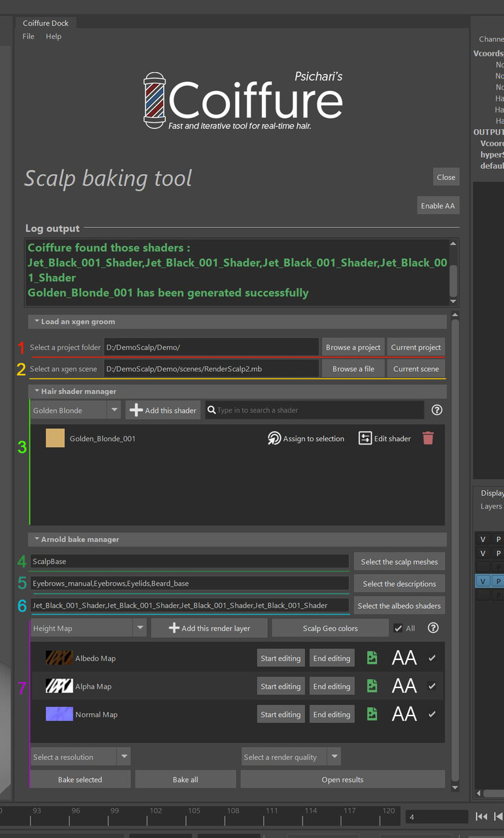
Task: Step back one frame in timeline
Action: click(x=499, y=816)
